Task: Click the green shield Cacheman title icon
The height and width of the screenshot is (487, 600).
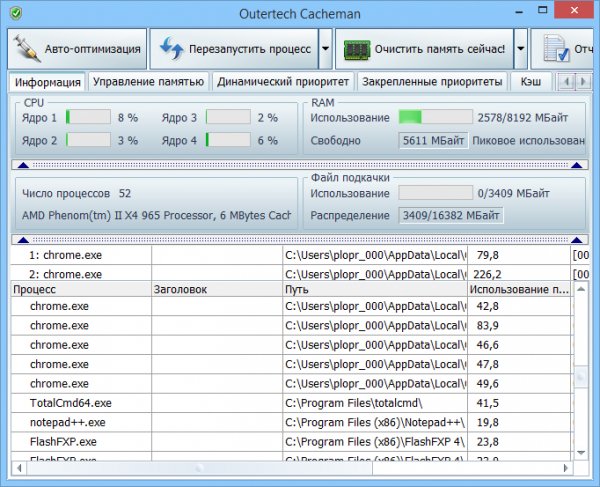Action: tap(16, 13)
